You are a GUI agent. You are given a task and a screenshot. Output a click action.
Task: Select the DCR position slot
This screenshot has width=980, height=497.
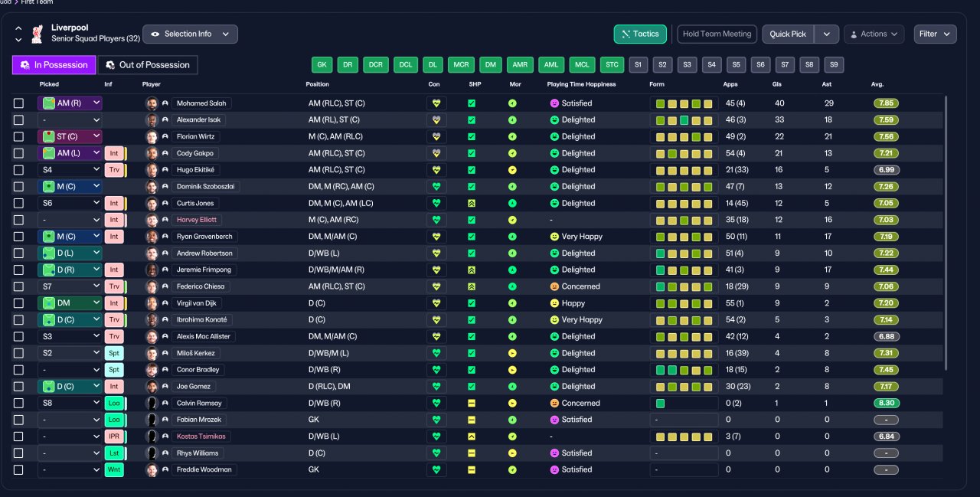click(x=376, y=65)
